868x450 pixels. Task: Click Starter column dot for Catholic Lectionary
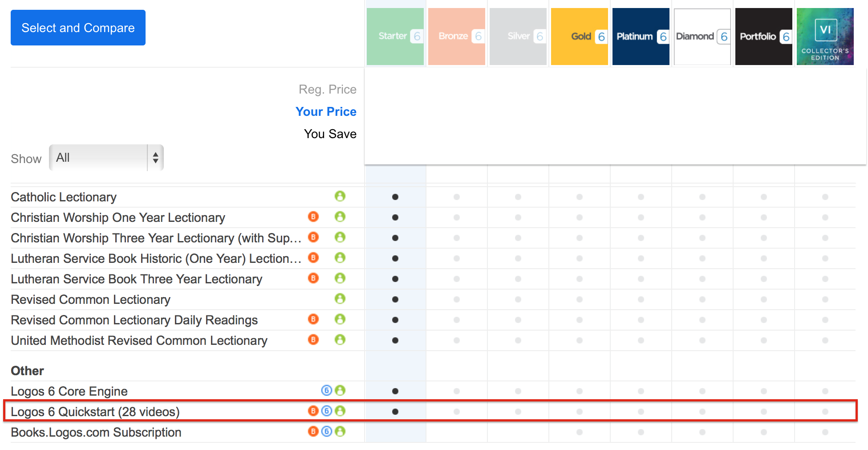pyautogui.click(x=395, y=197)
